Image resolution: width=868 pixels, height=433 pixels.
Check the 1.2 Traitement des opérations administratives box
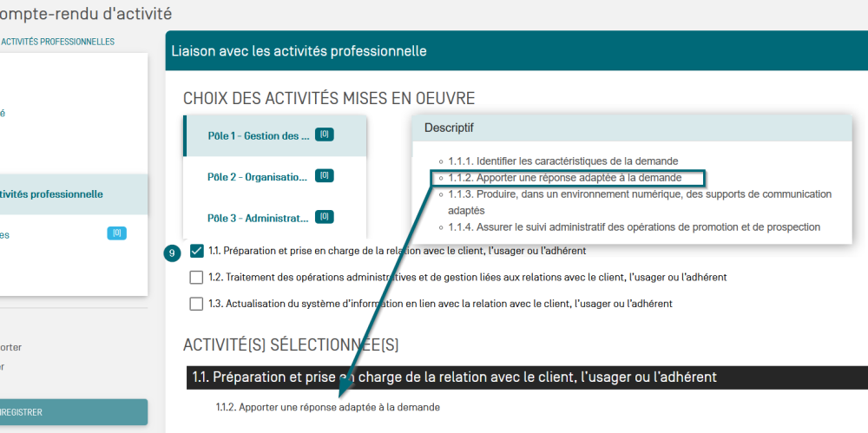tap(196, 278)
